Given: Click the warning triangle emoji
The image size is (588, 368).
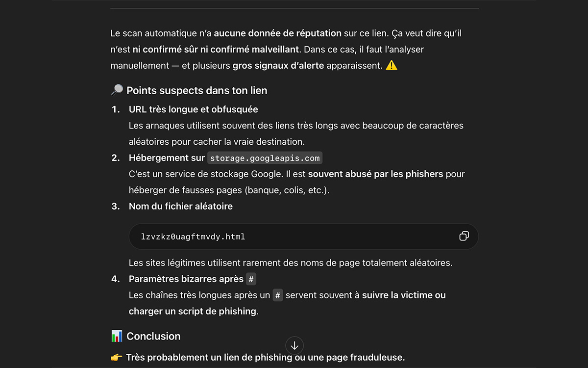Looking at the screenshot, I should pyautogui.click(x=391, y=65).
